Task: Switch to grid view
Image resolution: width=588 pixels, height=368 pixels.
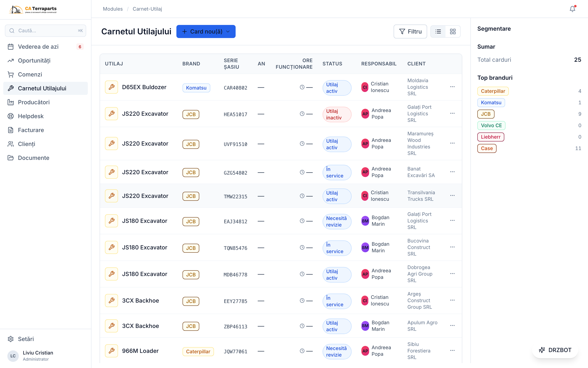Action: click(453, 31)
